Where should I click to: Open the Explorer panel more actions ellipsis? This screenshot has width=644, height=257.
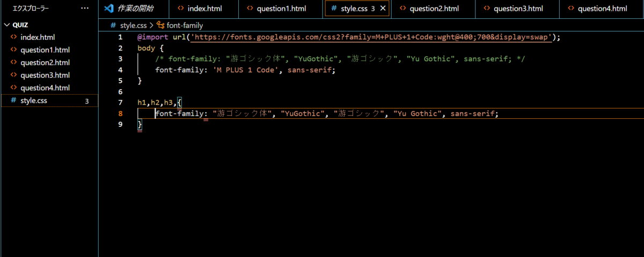[x=85, y=9]
